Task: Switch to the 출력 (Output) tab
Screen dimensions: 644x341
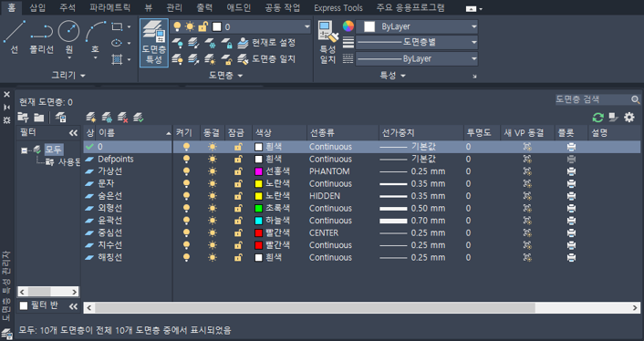Action: (x=204, y=8)
